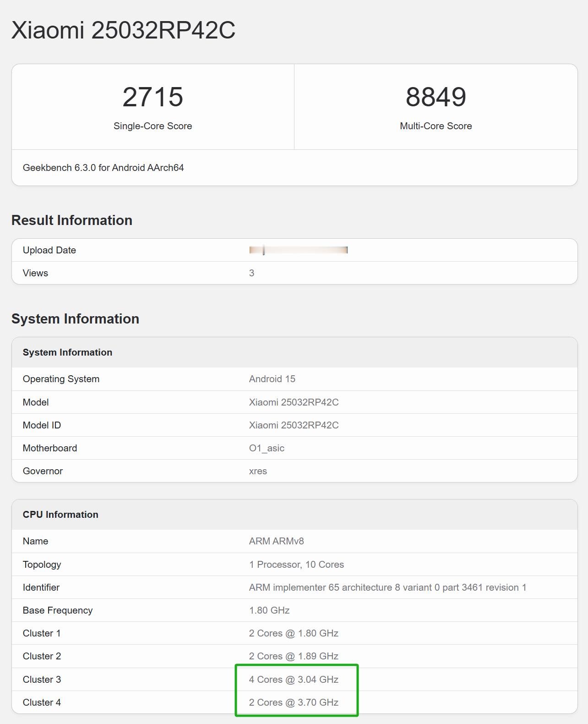Select the 2 Cores @ 1.80 GHz value
The height and width of the screenshot is (724, 588).
click(294, 633)
